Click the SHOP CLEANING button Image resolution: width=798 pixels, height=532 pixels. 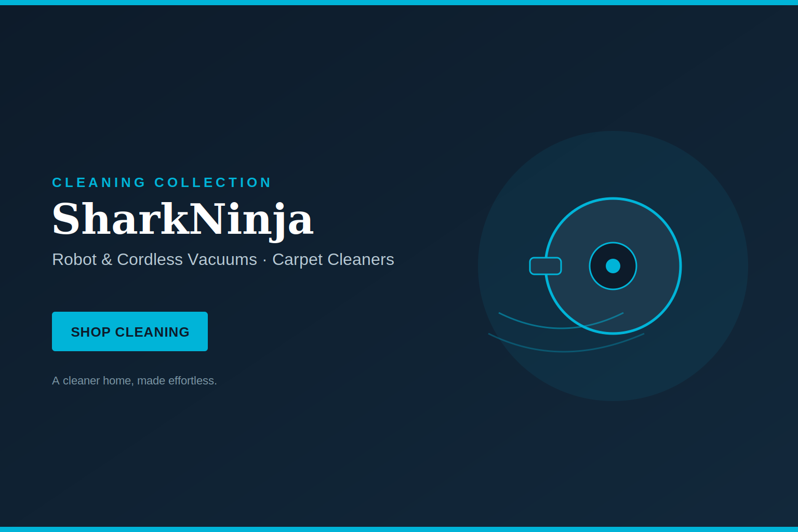(130, 331)
